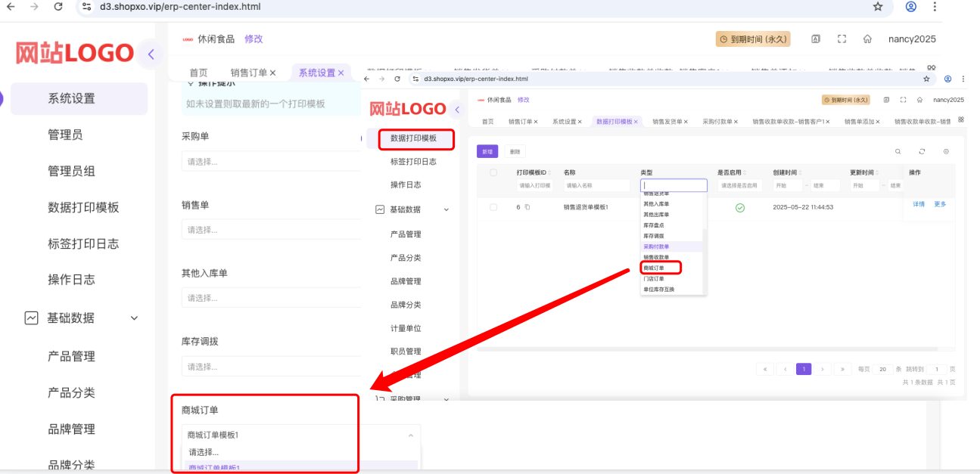The image size is (980, 474).
Task: Go to the next page arrow in pagination
Action: (x=823, y=369)
